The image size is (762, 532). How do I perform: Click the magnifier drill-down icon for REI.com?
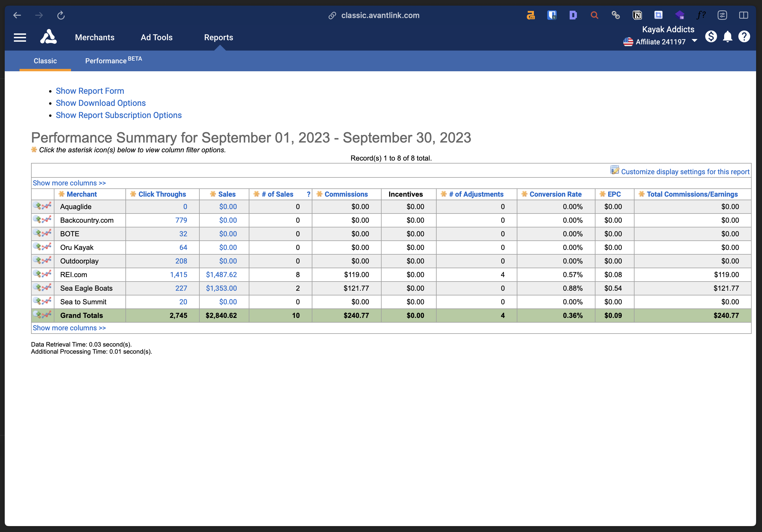[x=37, y=274]
